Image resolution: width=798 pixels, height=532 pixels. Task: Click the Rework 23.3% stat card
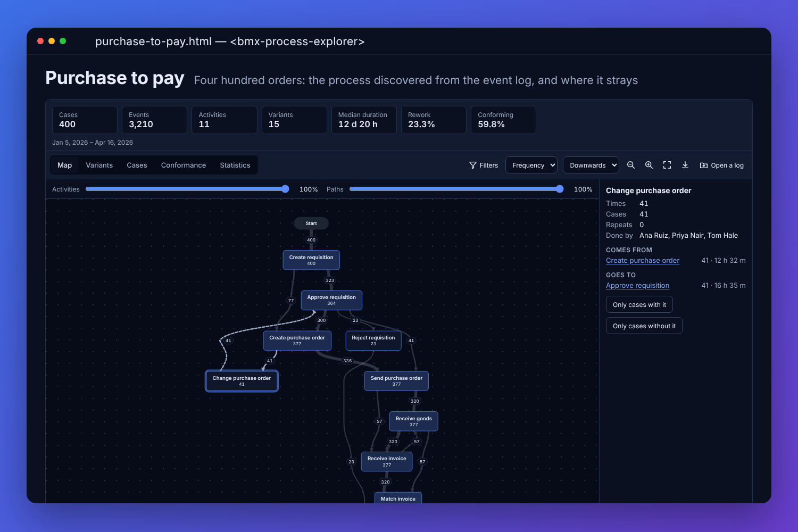pyautogui.click(x=434, y=120)
